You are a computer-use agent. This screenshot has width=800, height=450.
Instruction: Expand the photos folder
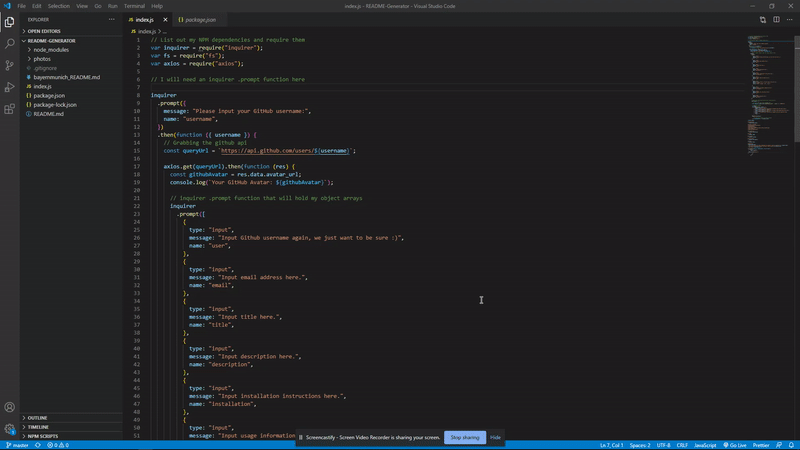click(x=42, y=59)
